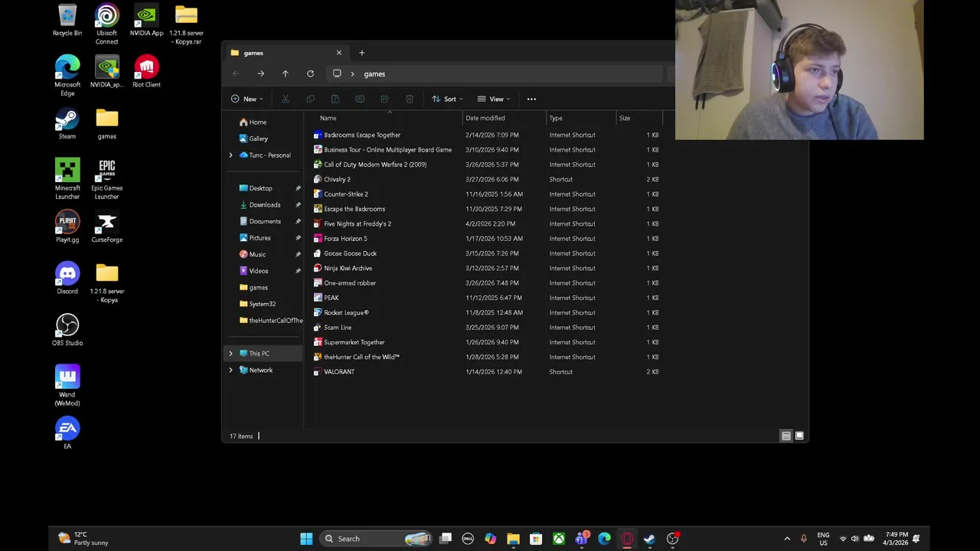Viewport: 980px width, 551px height.
Task: Open the View dropdown menu
Action: click(494, 99)
